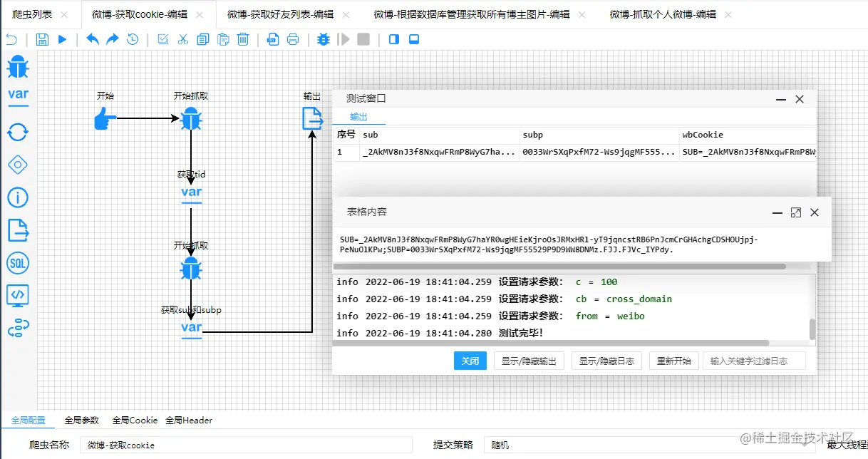868x459 pixels.
Task: Minimize the 测试窗口 dialog
Action: pos(782,100)
